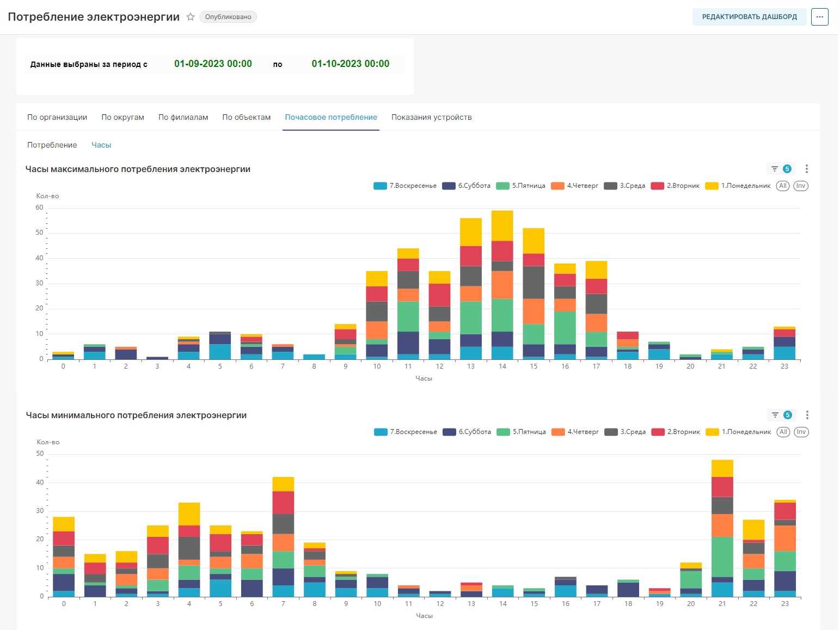Screen dimensions: 840x630
Task: Click Inv legend button in maximum chart
Action: click(801, 186)
